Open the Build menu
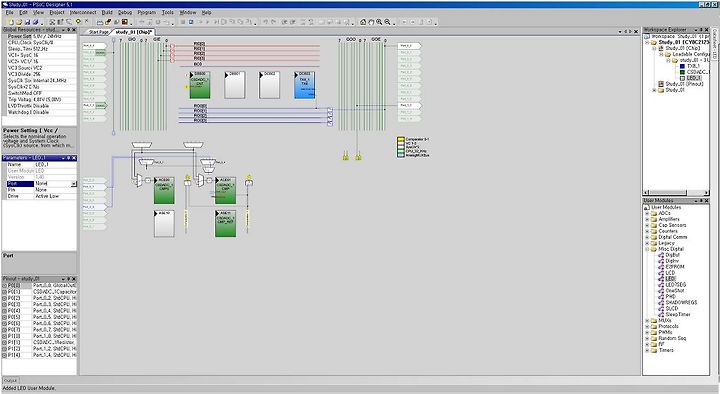 click(107, 12)
